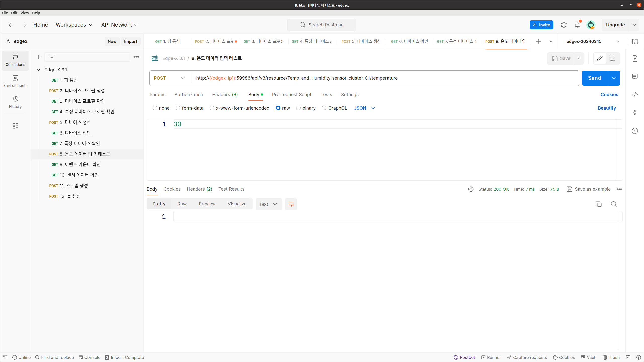Open the Documentation icon in right sidebar

point(635,58)
